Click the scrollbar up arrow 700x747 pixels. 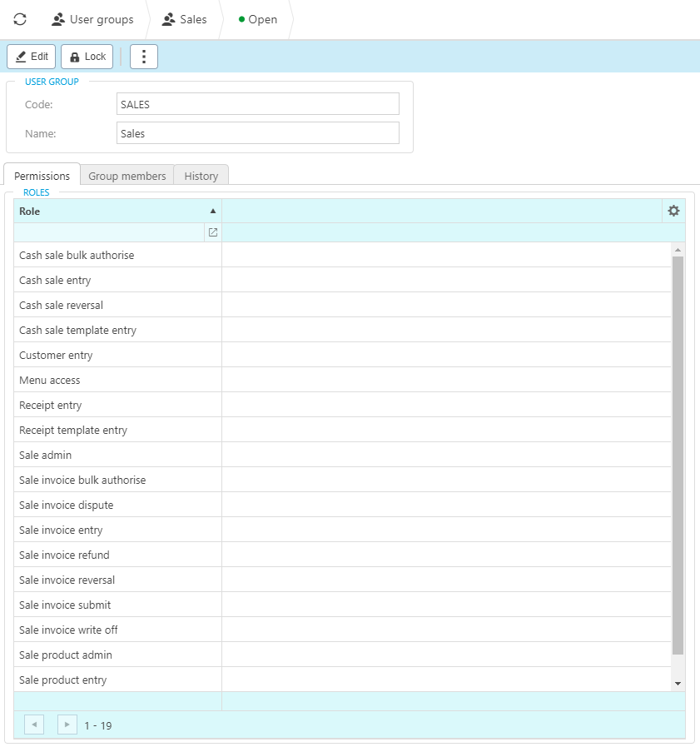(x=678, y=250)
